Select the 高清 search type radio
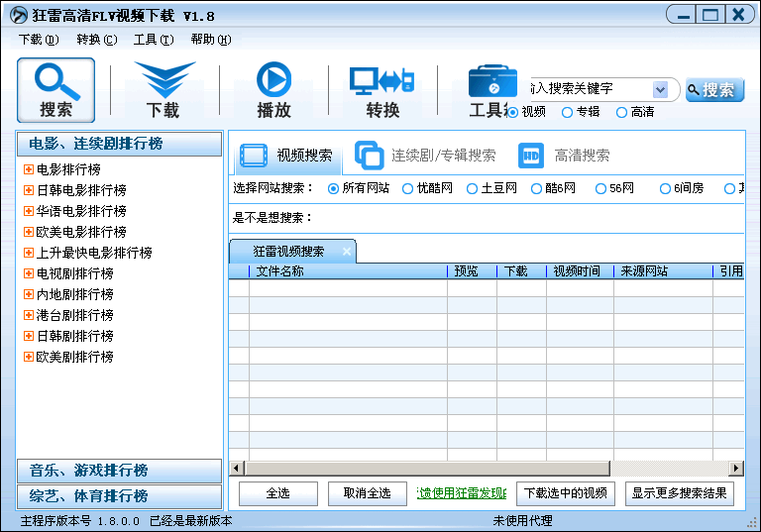Screen dimensions: 761x532 pos(621,112)
